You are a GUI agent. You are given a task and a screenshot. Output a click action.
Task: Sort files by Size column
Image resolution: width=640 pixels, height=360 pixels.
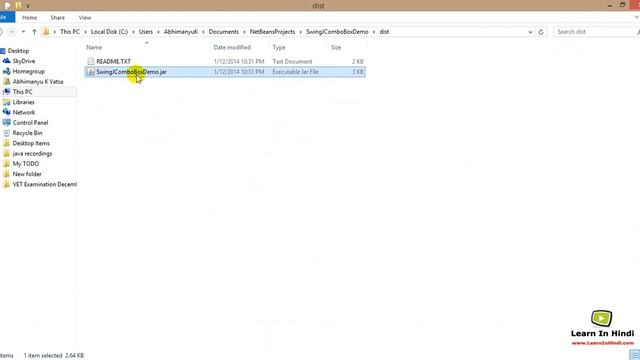(336, 47)
